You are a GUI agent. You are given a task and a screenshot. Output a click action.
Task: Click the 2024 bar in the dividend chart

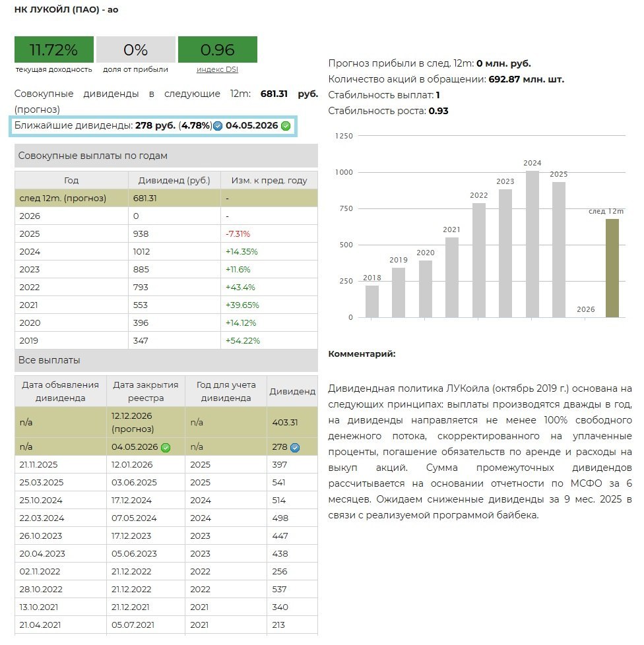coord(532,244)
